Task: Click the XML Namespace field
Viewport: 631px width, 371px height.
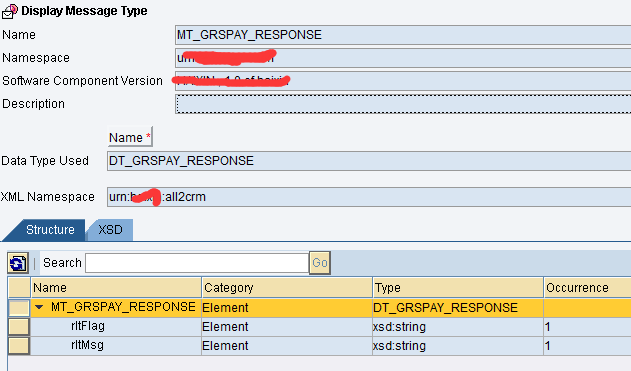Action: coord(369,197)
